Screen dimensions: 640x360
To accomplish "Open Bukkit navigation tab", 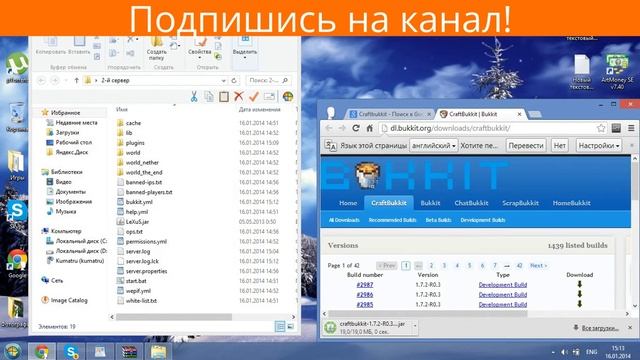I will click(430, 203).
